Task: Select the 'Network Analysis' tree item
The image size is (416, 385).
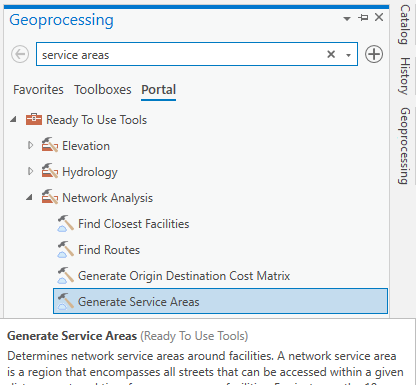Action: [x=107, y=198]
